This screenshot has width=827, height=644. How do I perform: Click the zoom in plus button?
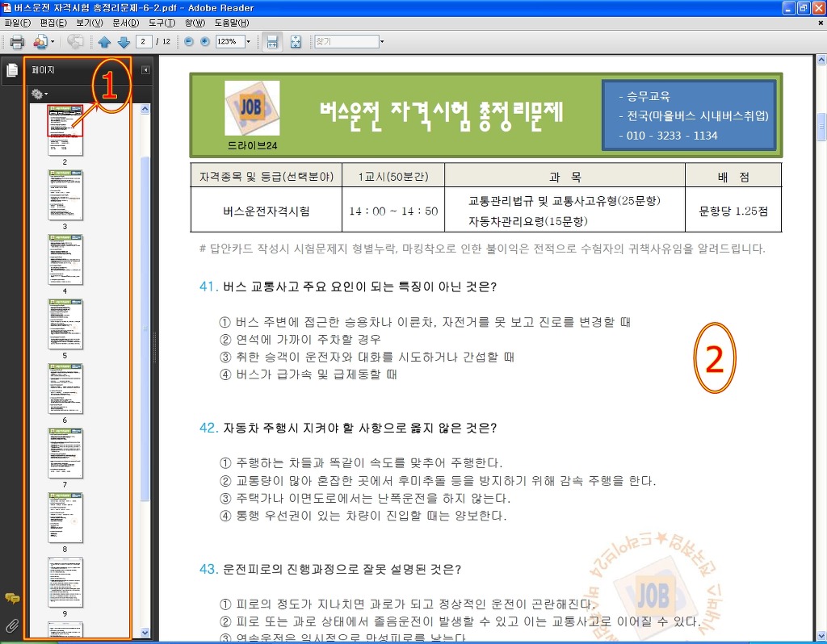coord(205,42)
